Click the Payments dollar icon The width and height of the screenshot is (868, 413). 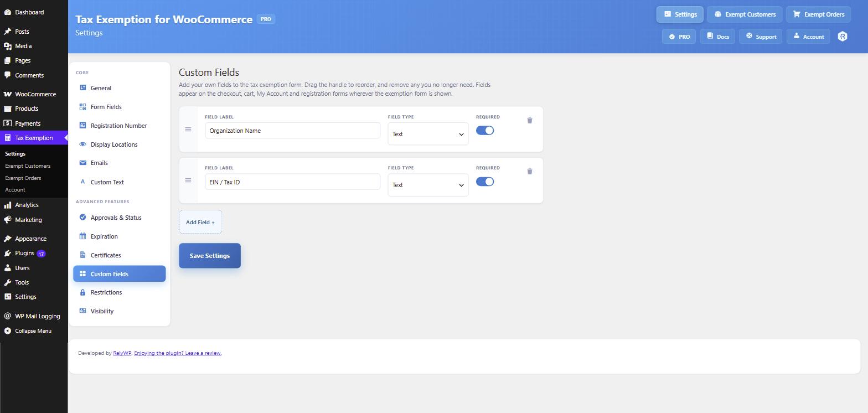coord(7,123)
